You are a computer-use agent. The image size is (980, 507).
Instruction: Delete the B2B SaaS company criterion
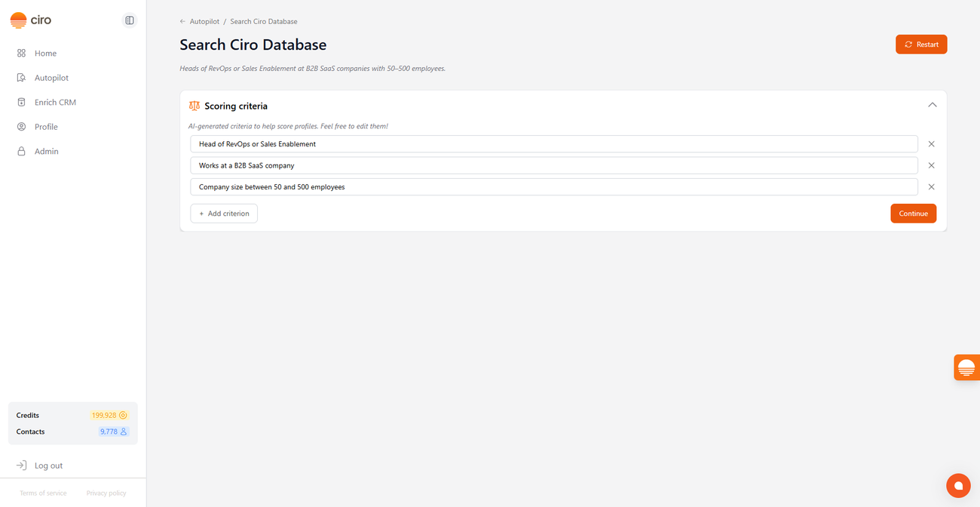[931, 165]
